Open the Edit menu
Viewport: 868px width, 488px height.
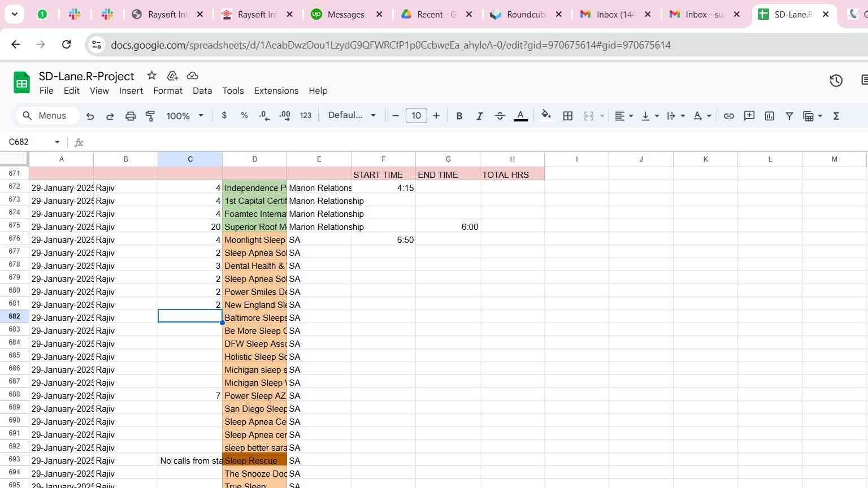[71, 90]
